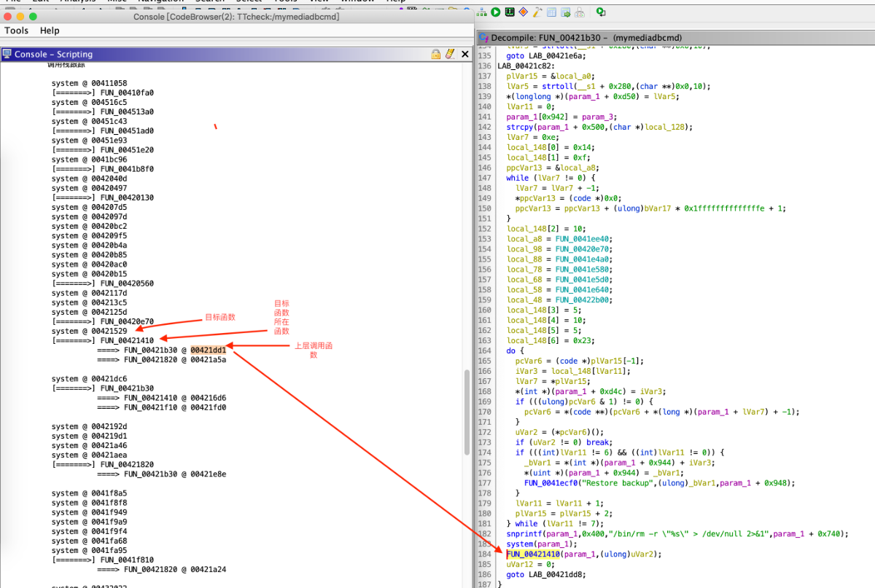This screenshot has height=588, width=875.
Task: Click FUN_0041e4a0 on line 155
Action: pos(583,259)
